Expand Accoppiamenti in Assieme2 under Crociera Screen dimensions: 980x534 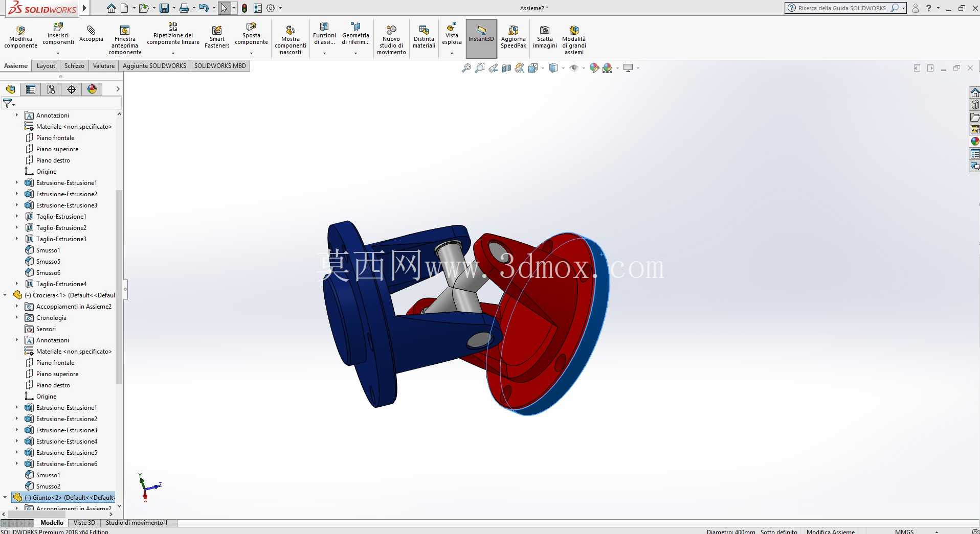[x=16, y=306]
